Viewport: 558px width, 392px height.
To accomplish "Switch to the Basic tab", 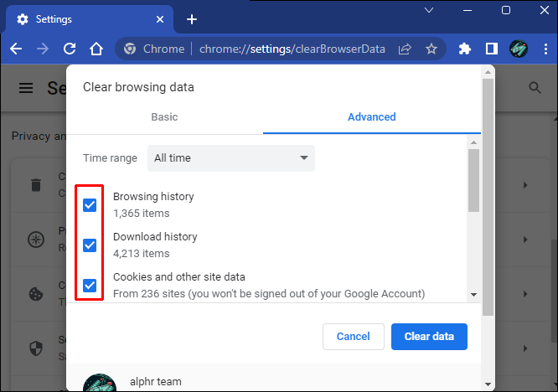I will pos(164,117).
